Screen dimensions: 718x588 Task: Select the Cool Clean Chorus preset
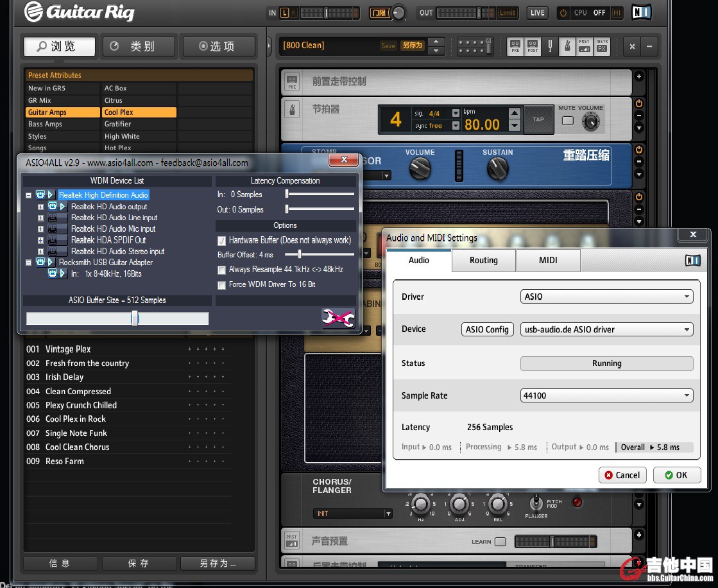pos(77,447)
